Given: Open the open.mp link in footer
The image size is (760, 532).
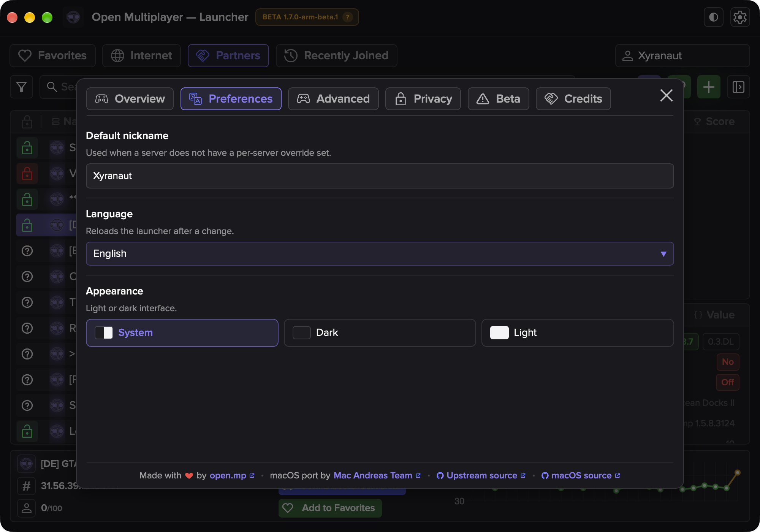Looking at the screenshot, I should pyautogui.click(x=232, y=475).
